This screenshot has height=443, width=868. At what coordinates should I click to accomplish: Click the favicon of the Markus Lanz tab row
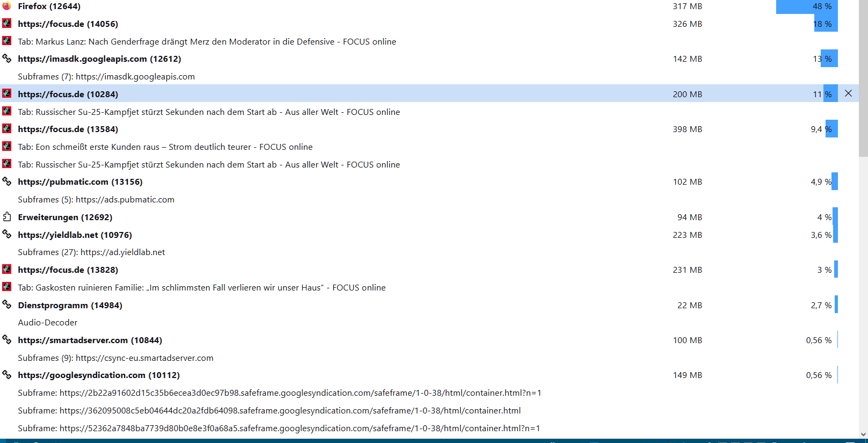pos(6,41)
